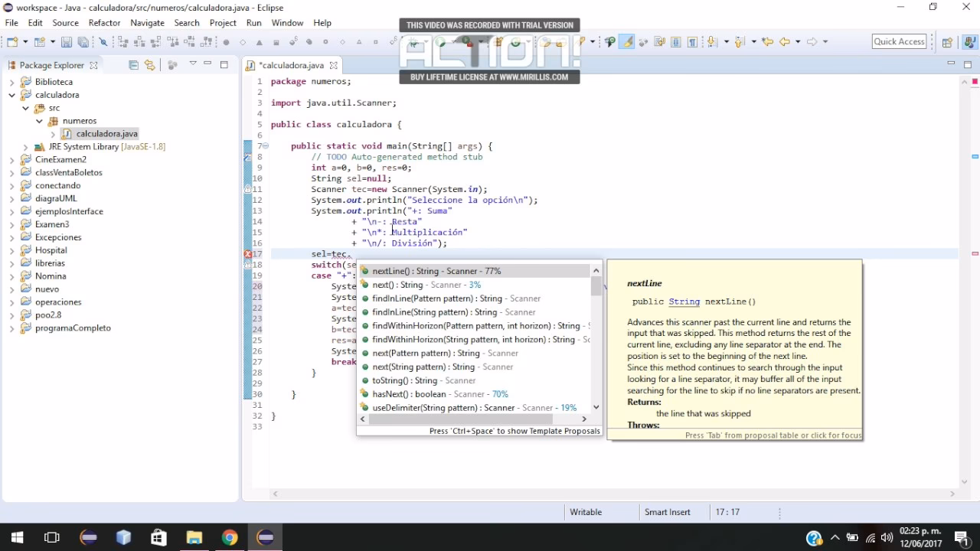The image size is (980, 551).
Task: Open the Refactor menu
Action: 104,23
